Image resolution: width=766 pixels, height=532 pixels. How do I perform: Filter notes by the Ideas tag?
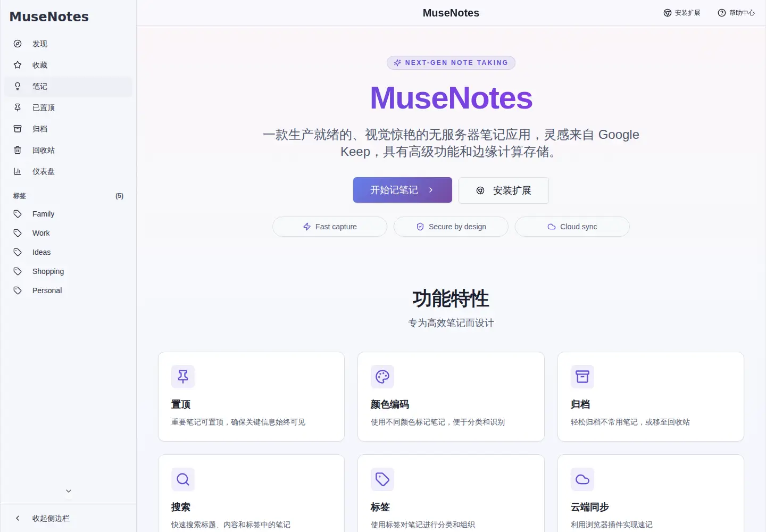tap(68, 252)
